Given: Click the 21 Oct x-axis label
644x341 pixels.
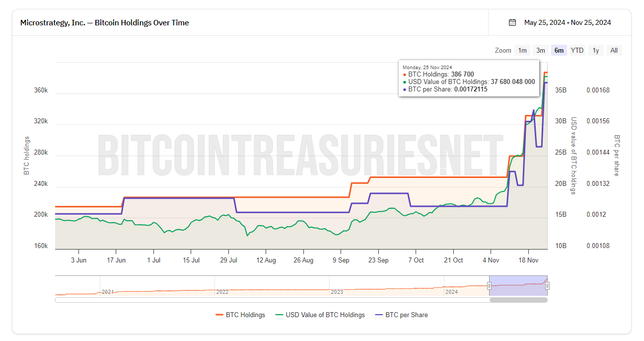Looking at the screenshot, I should click(x=453, y=260).
